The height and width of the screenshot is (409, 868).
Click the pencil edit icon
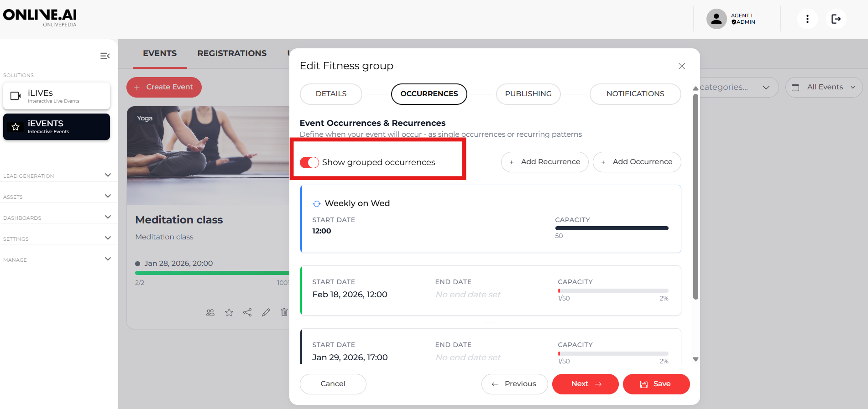click(x=266, y=312)
